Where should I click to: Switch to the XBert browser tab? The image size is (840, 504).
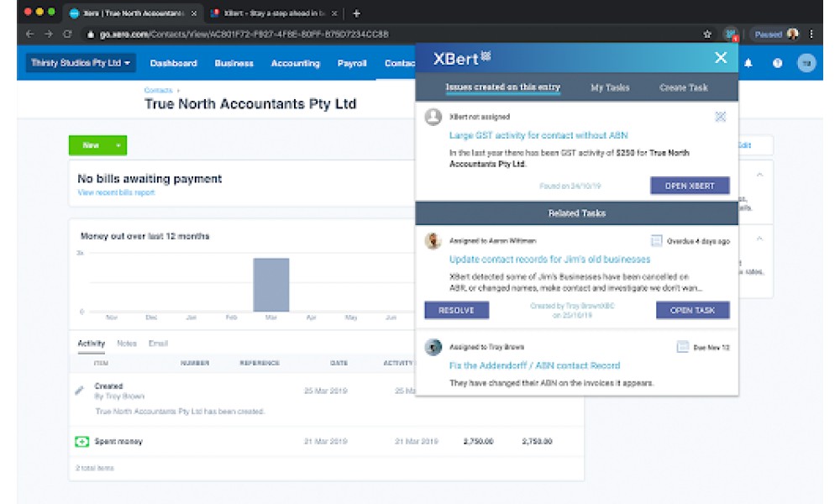pos(273,13)
